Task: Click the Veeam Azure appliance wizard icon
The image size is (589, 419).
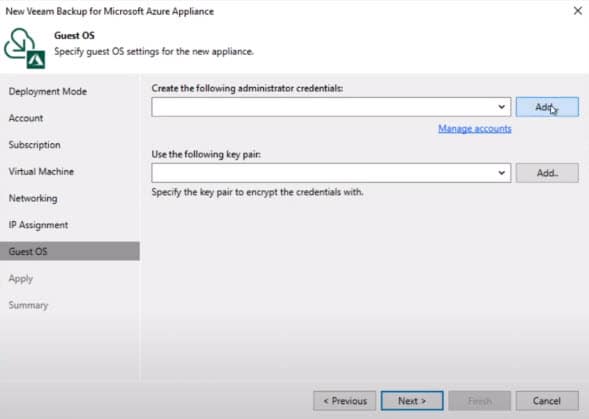Action: (25, 48)
